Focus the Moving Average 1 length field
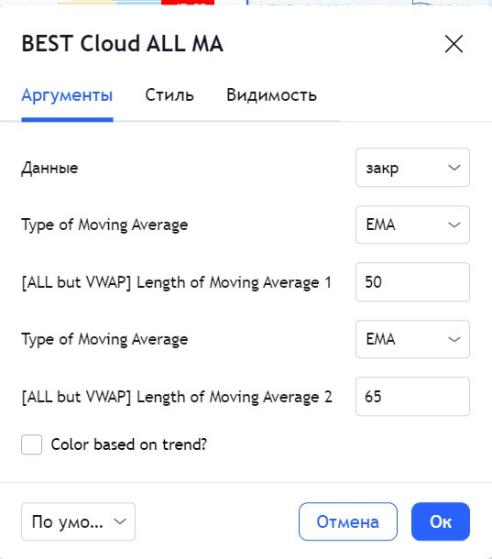The width and height of the screenshot is (492, 559). 412,282
